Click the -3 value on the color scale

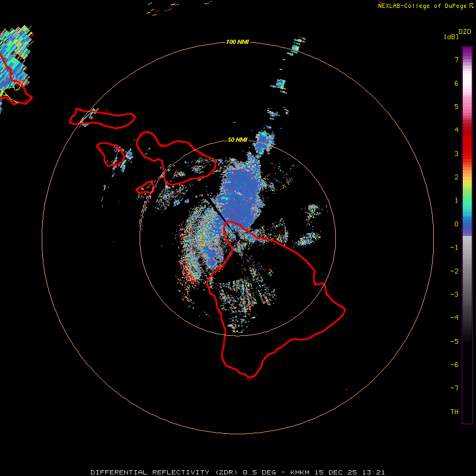click(454, 294)
